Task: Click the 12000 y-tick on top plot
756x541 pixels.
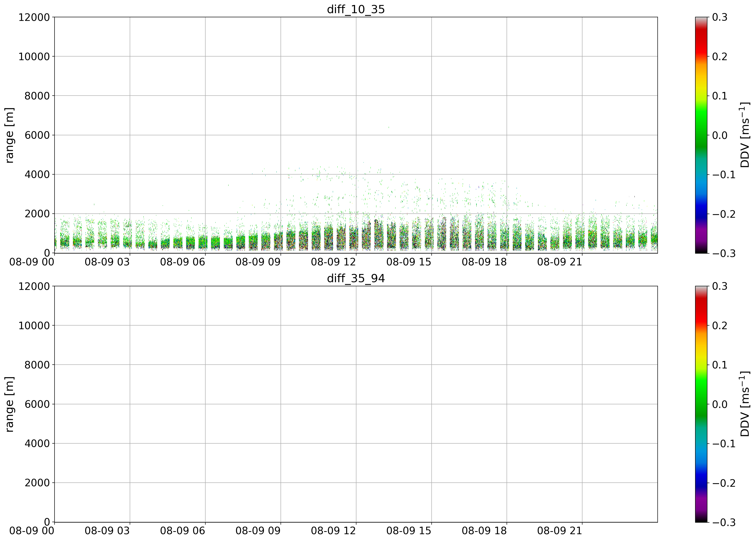Action: pyautogui.click(x=34, y=17)
